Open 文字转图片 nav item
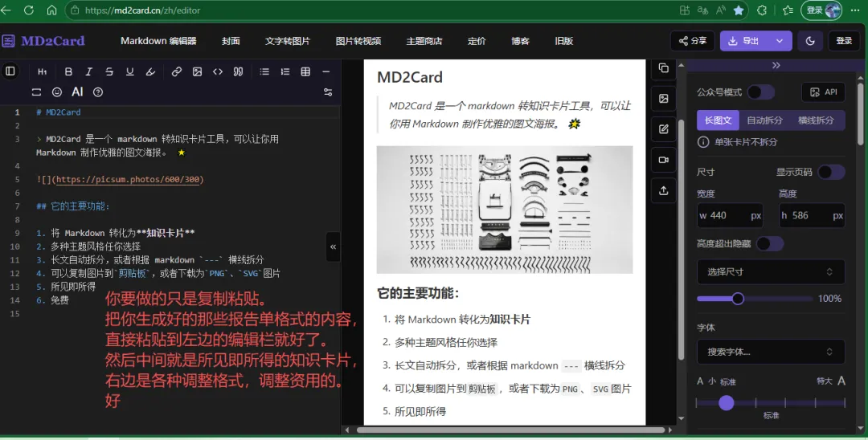Viewport: 868px width, 440px height. 288,41
